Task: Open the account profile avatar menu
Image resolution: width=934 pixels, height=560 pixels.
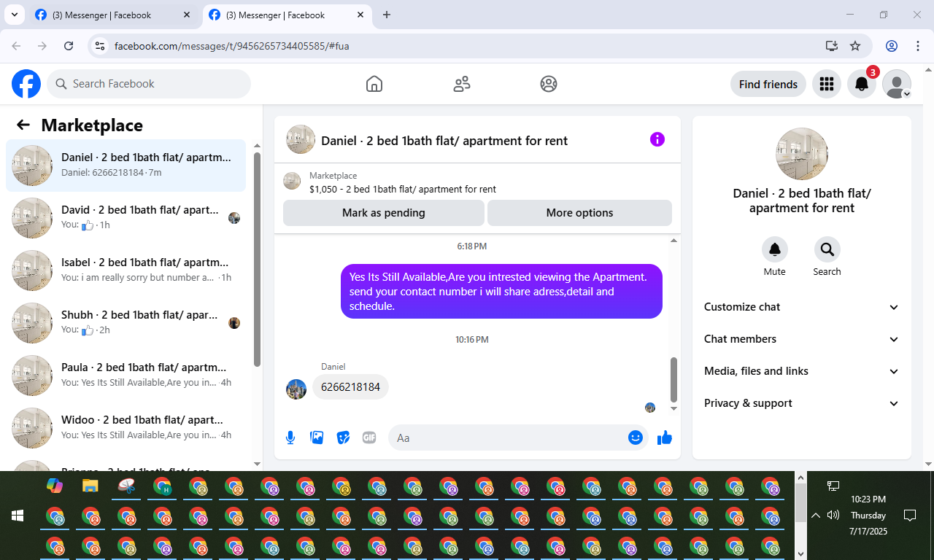Action: [x=897, y=85]
